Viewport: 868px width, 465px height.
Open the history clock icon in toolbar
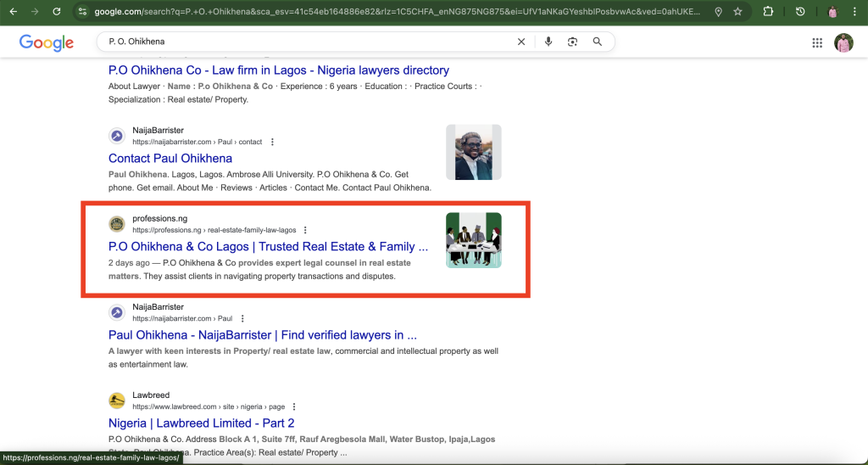(800, 12)
